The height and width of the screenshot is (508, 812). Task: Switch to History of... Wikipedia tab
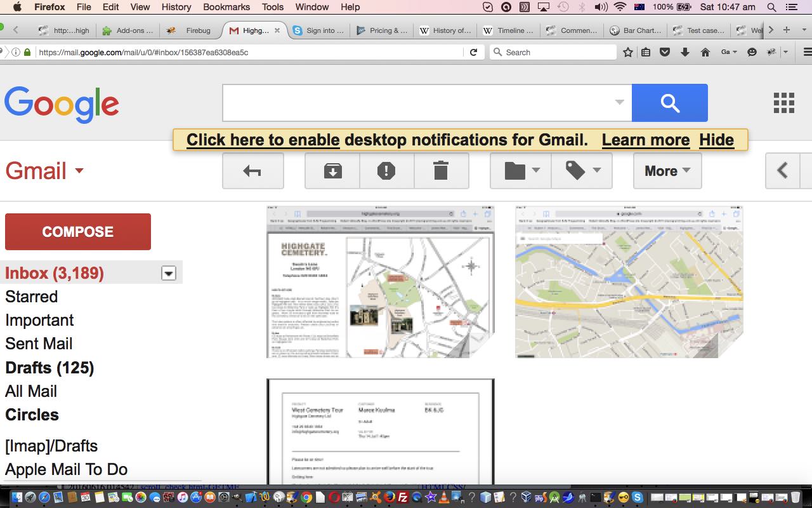click(x=446, y=30)
